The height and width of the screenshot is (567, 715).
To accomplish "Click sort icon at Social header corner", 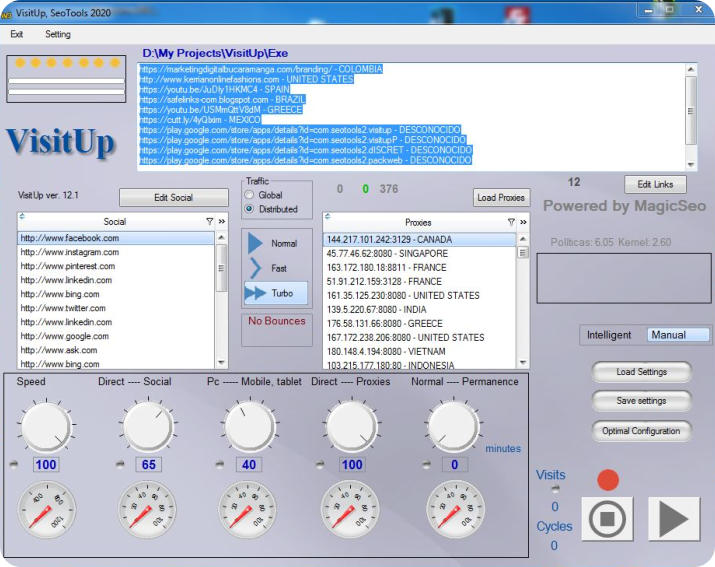I will 22,216.
